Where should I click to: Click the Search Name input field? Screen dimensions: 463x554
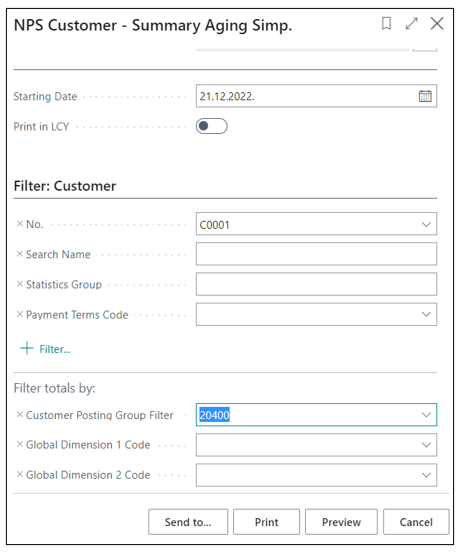(x=316, y=254)
